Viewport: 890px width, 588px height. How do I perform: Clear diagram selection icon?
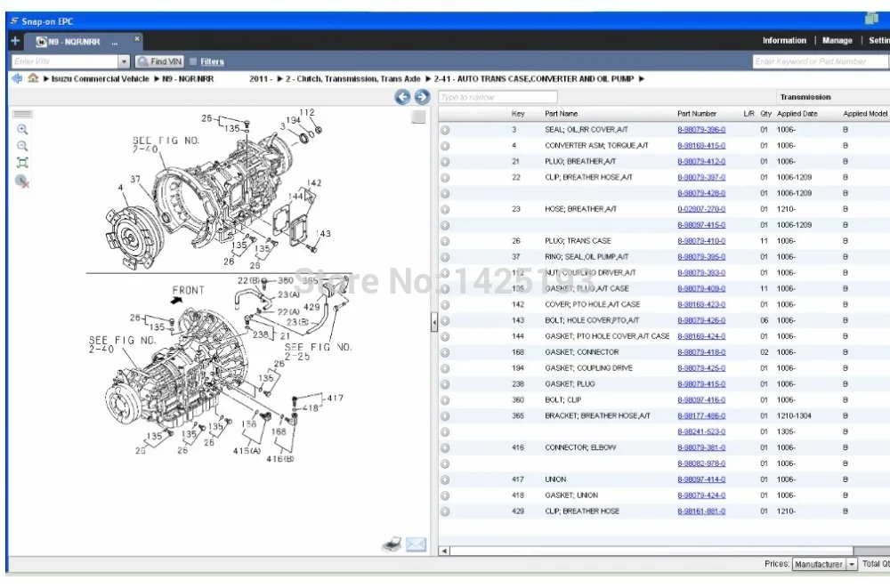click(x=22, y=181)
